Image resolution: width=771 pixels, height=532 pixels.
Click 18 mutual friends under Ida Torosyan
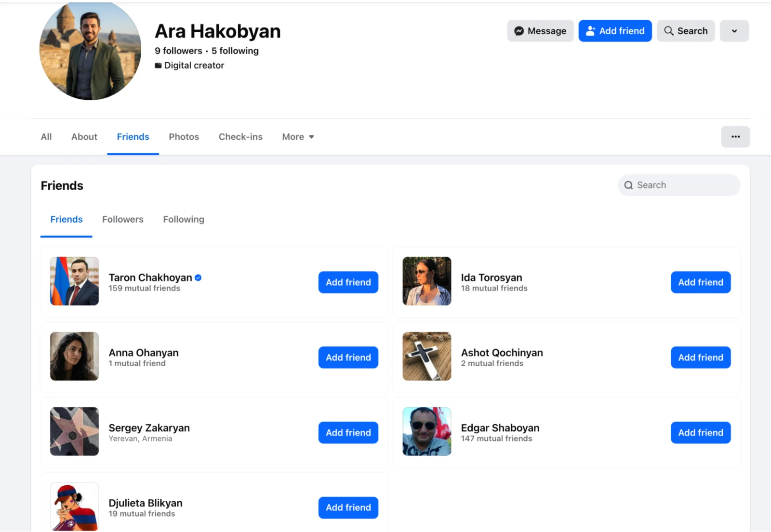coord(494,288)
